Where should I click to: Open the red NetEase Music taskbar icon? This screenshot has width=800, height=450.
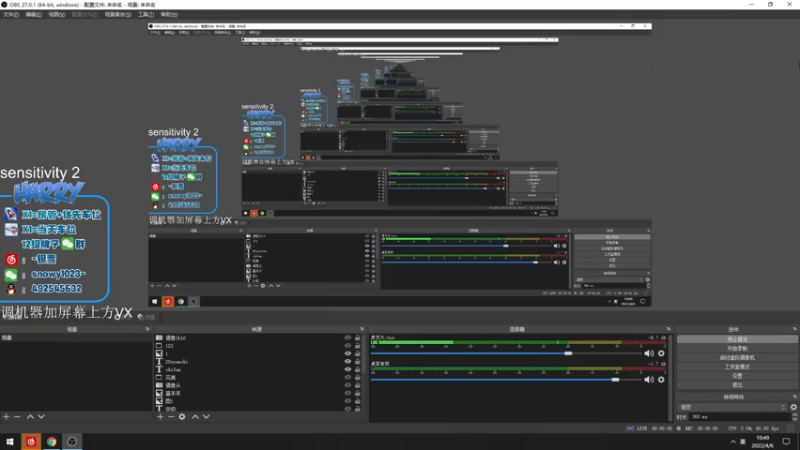[31, 441]
